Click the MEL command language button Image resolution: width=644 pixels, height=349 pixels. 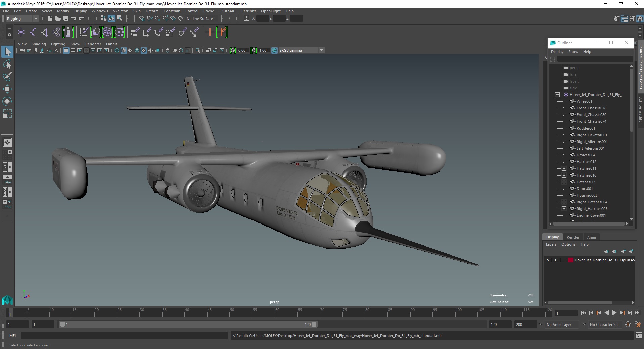tap(13, 336)
